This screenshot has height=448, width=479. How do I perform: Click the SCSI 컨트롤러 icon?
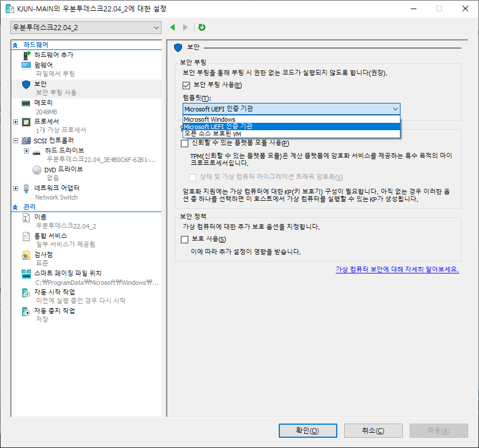[x=26, y=141]
